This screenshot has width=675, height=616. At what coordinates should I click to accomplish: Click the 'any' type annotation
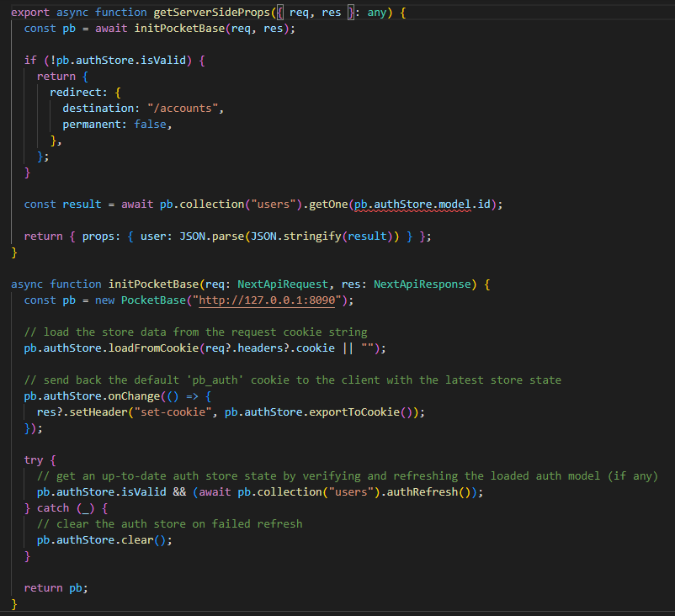point(377,13)
